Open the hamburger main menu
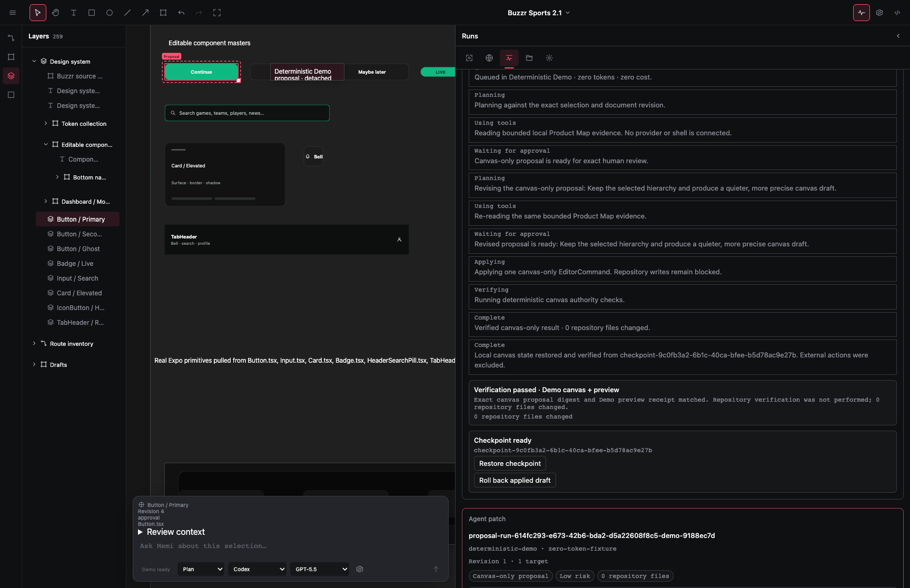This screenshot has width=910, height=588. [13, 13]
